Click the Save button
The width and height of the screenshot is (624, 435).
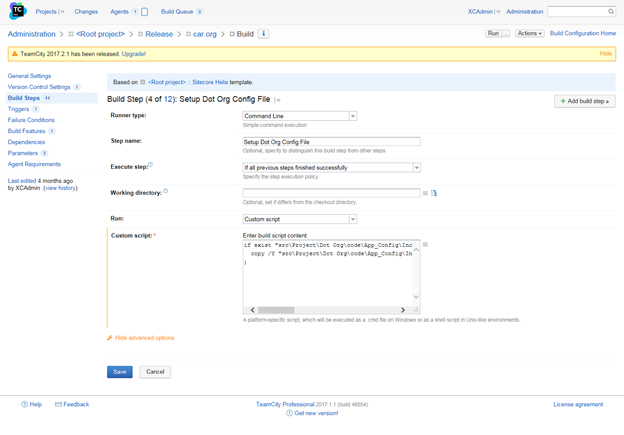[x=120, y=372]
